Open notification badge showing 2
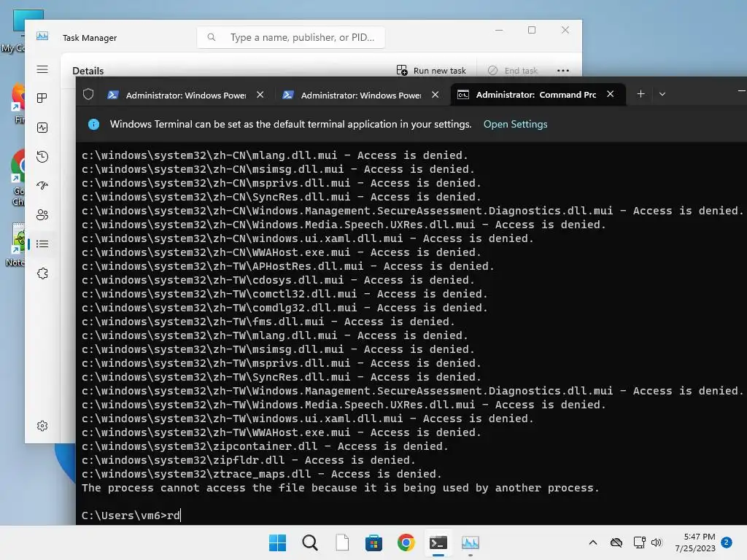Image resolution: width=747 pixels, height=560 pixels. point(727,542)
